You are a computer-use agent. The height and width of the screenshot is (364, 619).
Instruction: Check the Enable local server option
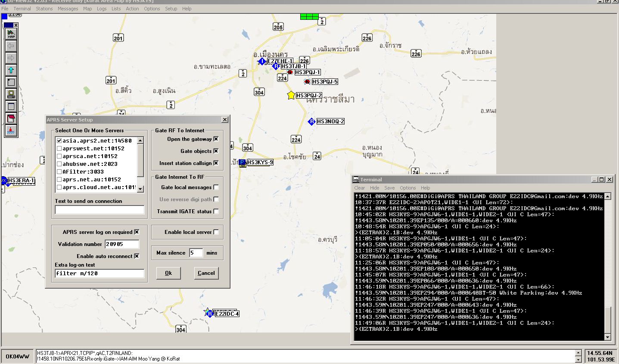point(216,232)
